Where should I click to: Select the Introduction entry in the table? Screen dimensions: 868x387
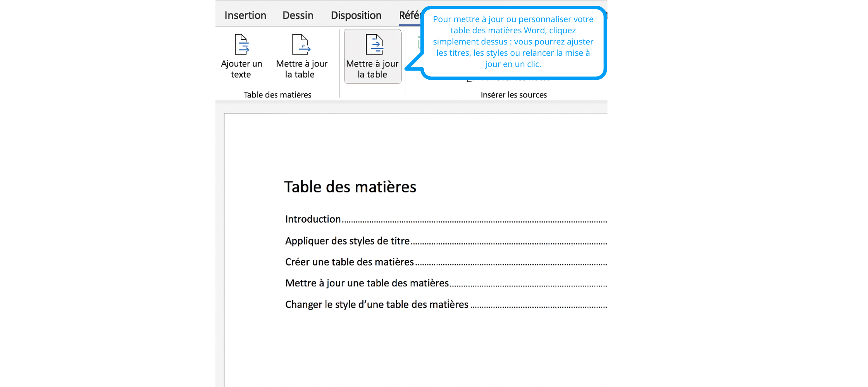(446, 219)
